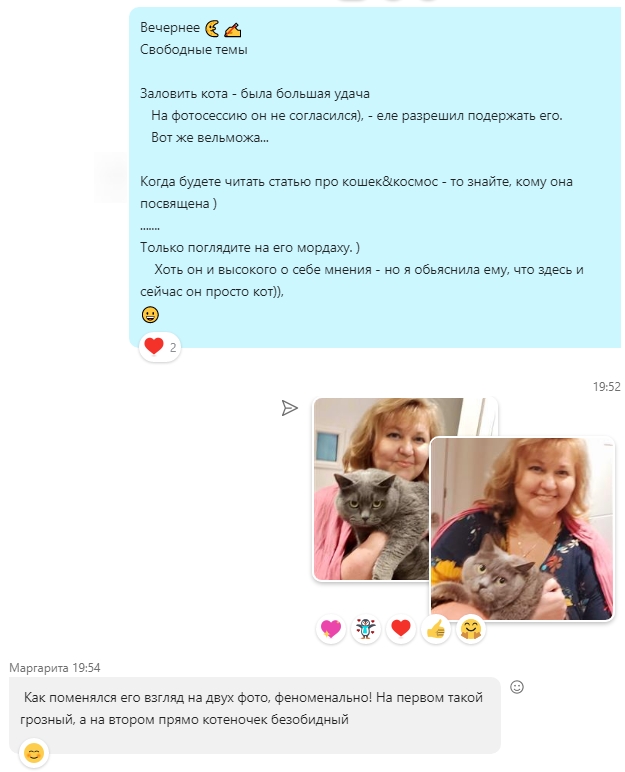
Task: Open the second photo with the floral dress
Action: point(522,529)
